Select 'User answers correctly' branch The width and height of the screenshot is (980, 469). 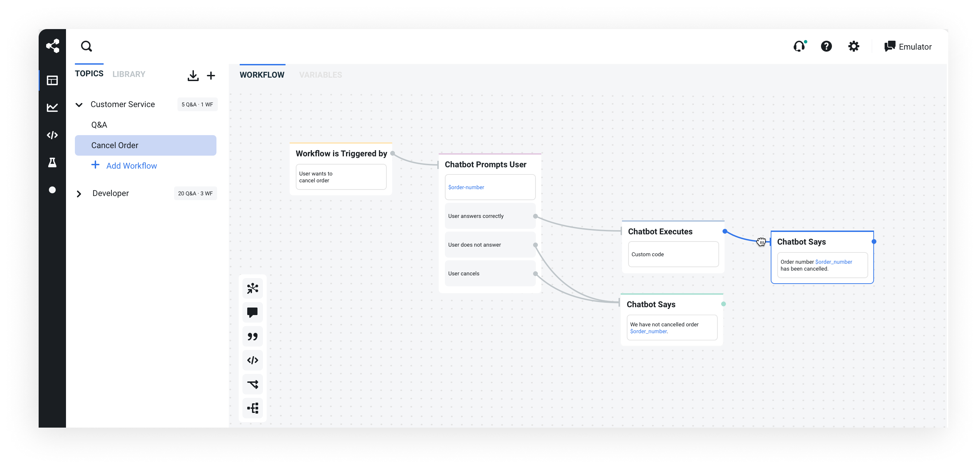[x=490, y=216]
